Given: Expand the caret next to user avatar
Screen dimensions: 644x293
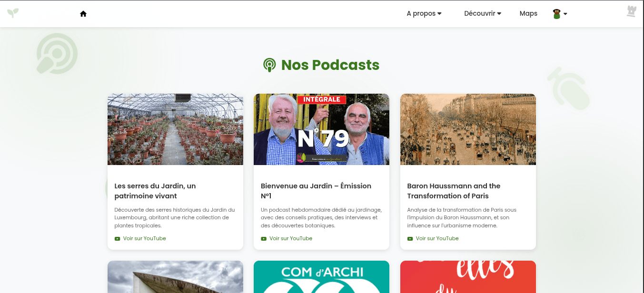Looking at the screenshot, I should click(565, 14).
